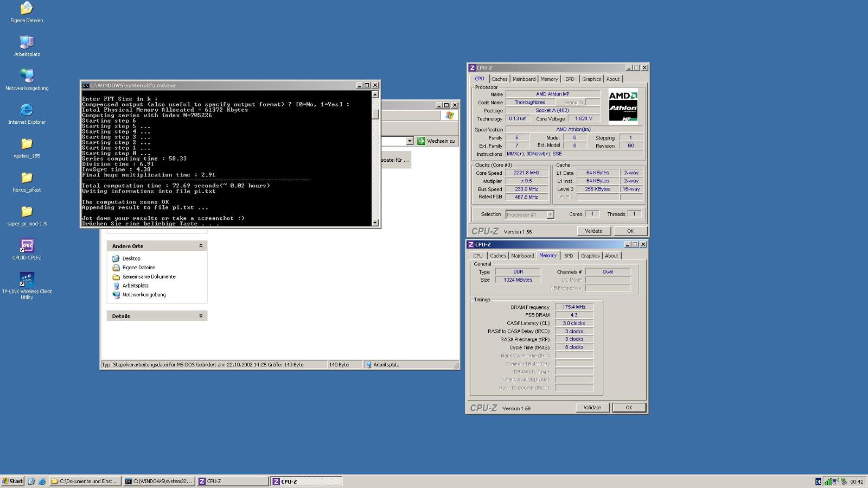Open the hexus_pifast folder icon
Viewport: 868px width, 488px height.
click(x=27, y=181)
